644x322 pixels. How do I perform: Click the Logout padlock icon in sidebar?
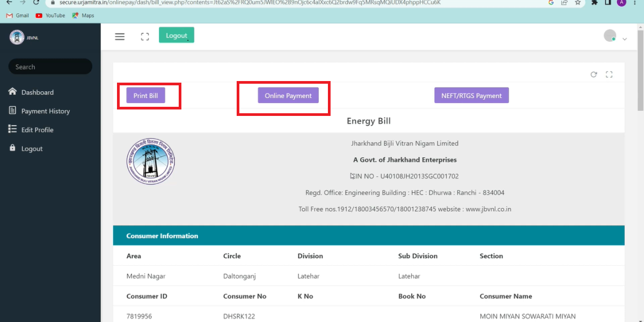coord(12,148)
